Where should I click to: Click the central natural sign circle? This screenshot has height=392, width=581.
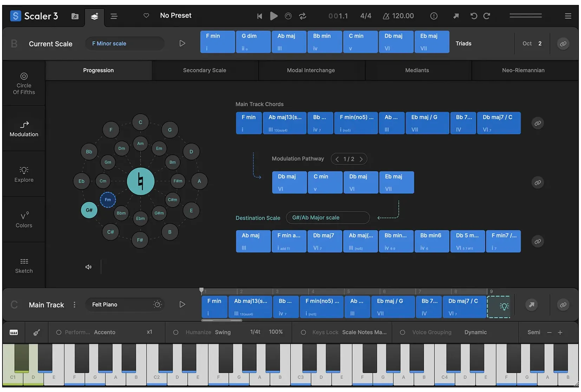coord(141,181)
